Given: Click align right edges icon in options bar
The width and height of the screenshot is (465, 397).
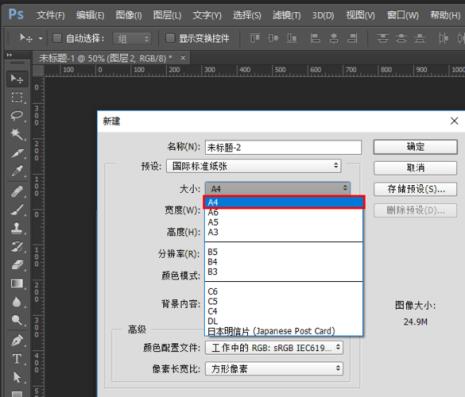Looking at the screenshot, I should [352, 38].
